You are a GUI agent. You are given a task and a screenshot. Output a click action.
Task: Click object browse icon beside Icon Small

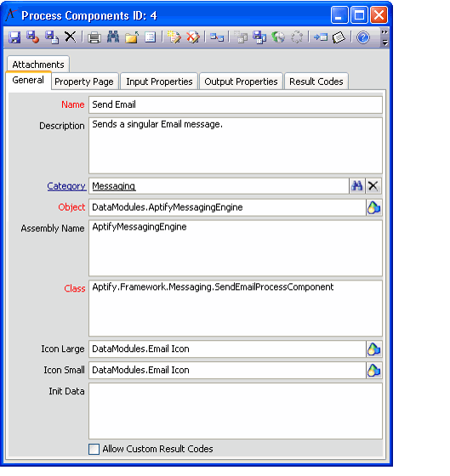coord(374,371)
